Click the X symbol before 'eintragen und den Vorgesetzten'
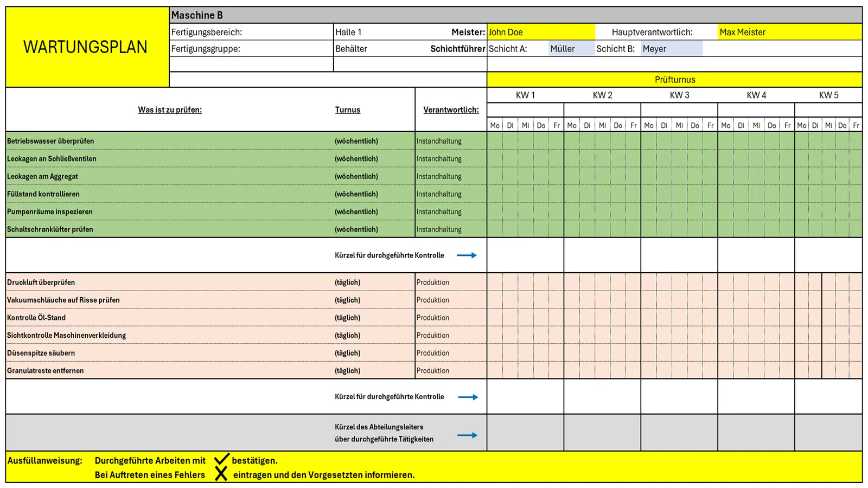The width and height of the screenshot is (868, 488). point(221,474)
